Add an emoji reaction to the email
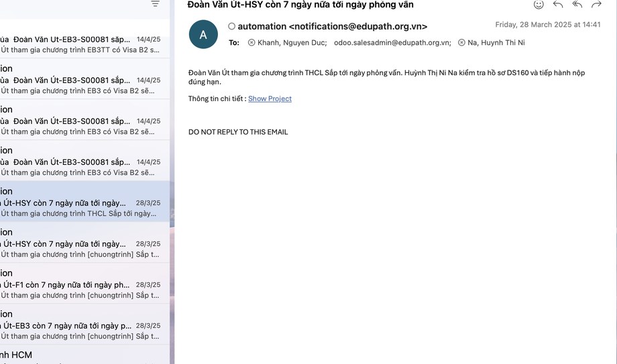This screenshot has width=617, height=364. point(539,4)
